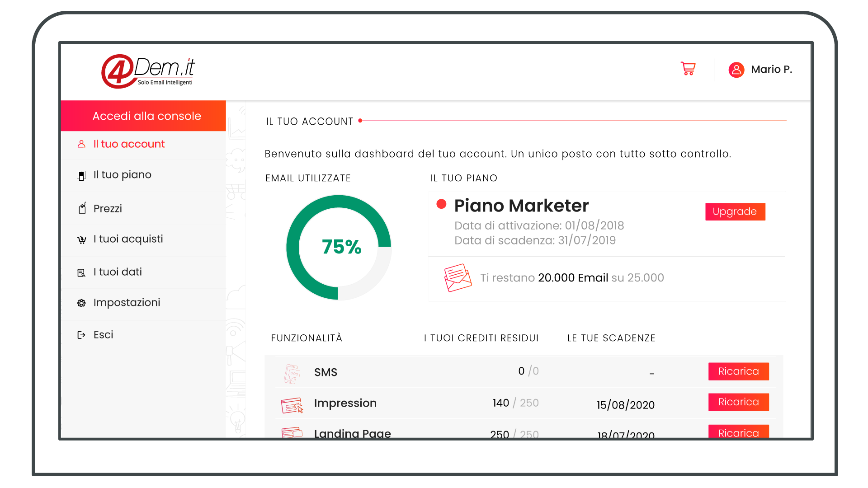Select Il tuo piano menu item
The width and height of the screenshot is (868, 488).
(122, 174)
